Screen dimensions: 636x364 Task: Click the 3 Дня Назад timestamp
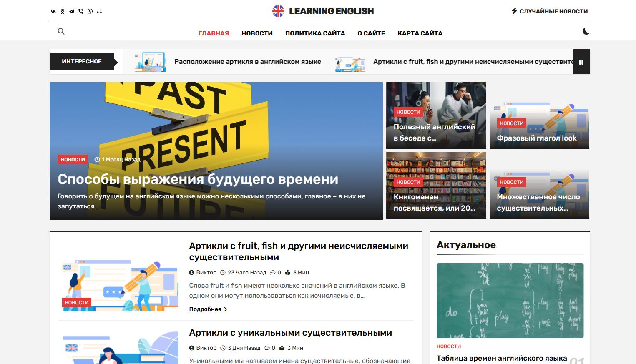click(240, 348)
